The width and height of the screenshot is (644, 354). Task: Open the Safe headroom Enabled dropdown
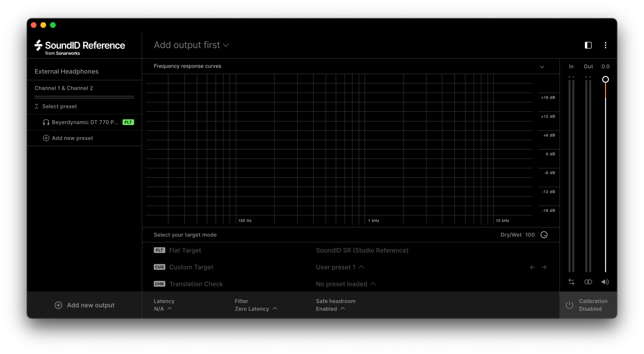(331, 309)
